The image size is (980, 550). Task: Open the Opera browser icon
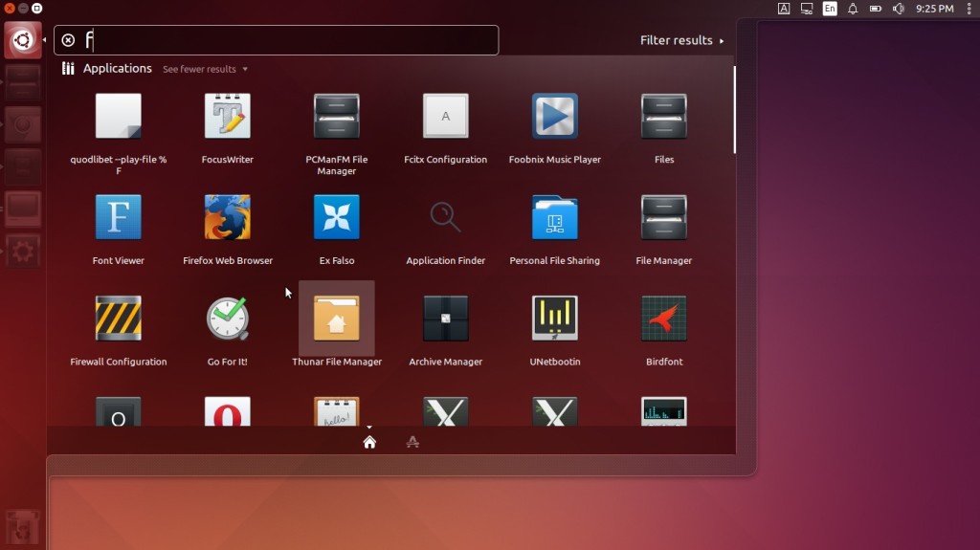pos(228,411)
